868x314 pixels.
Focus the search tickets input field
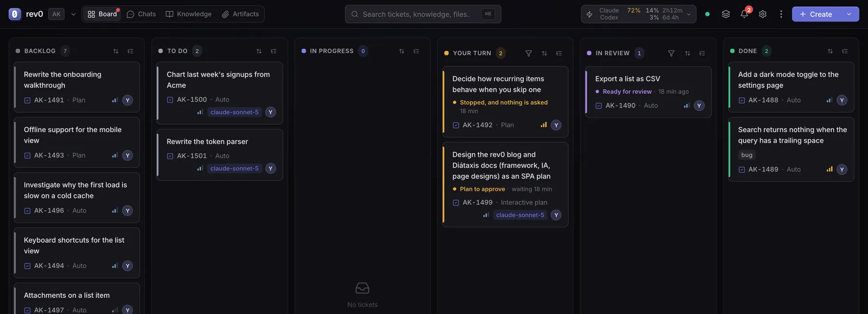click(423, 14)
